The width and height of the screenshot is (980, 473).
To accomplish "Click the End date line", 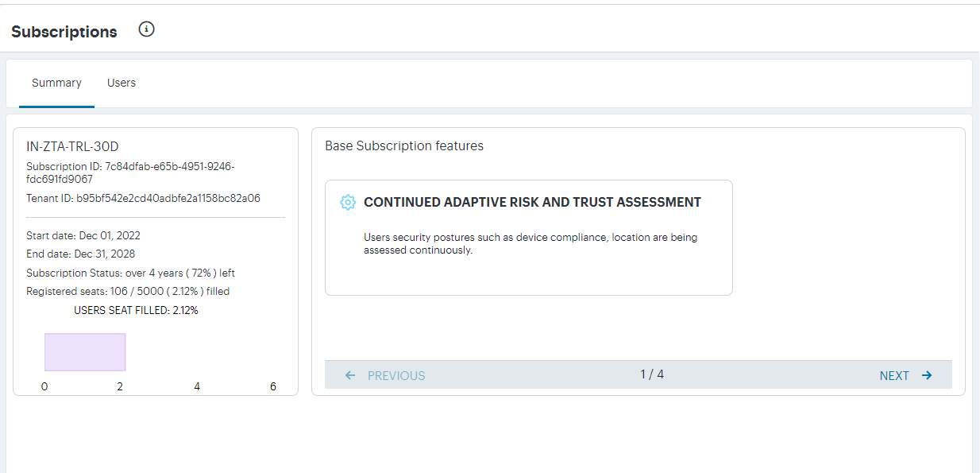I will (80, 254).
